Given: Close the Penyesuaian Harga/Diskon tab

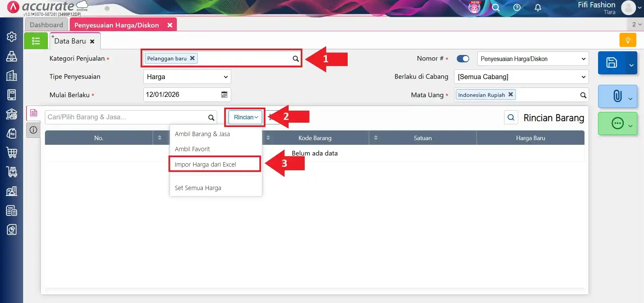Looking at the screenshot, I should [x=170, y=25].
